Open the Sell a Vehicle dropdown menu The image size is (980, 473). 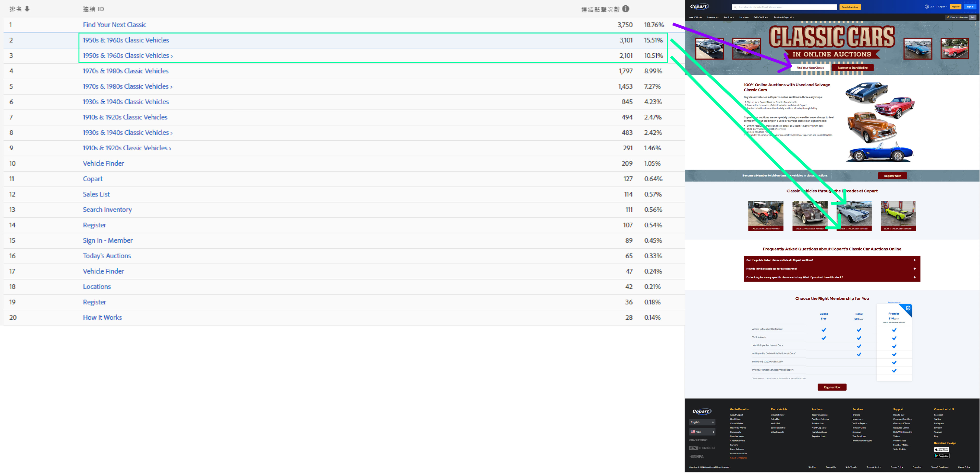click(761, 18)
